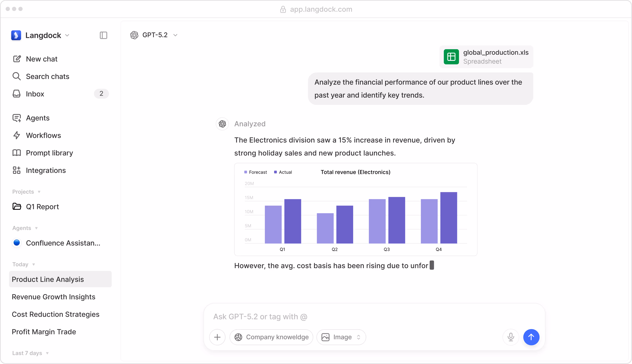
Task: Go to Prompt library
Action: click(x=49, y=153)
